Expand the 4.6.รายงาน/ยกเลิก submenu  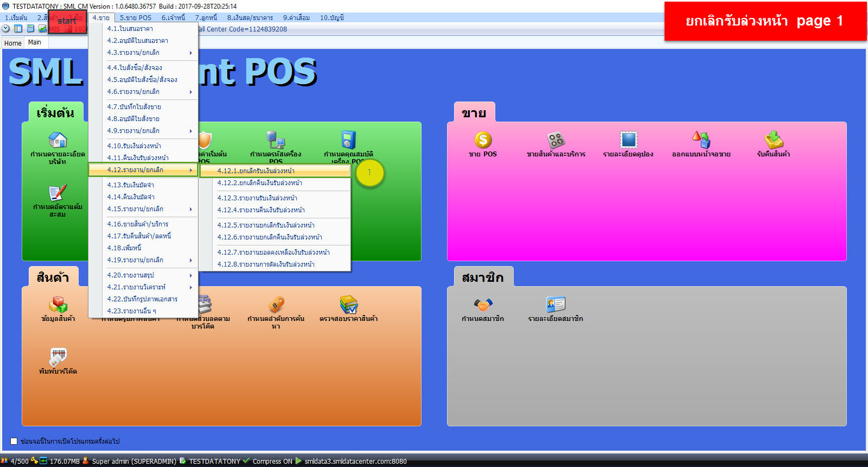tap(143, 92)
